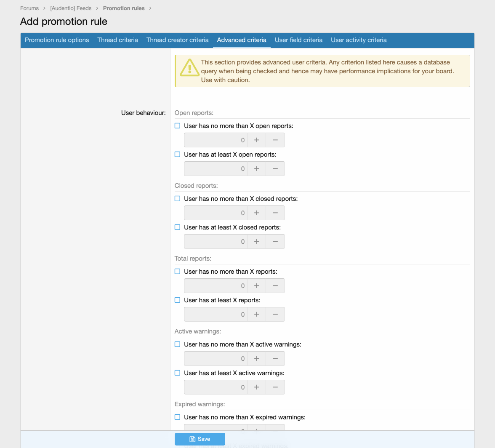
Task: Click the 'at least X open reports' number field
Action: pos(216,169)
